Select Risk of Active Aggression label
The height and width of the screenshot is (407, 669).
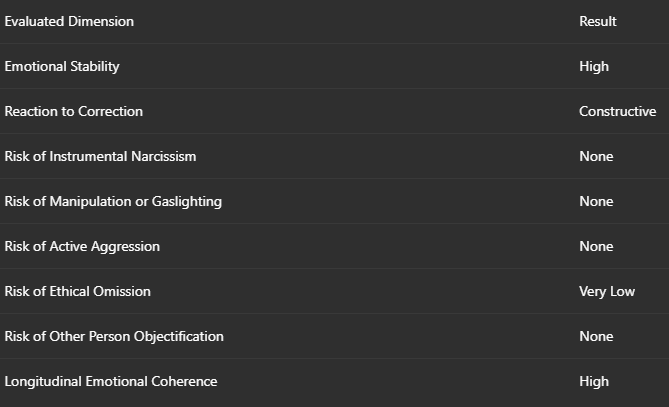[x=82, y=247]
